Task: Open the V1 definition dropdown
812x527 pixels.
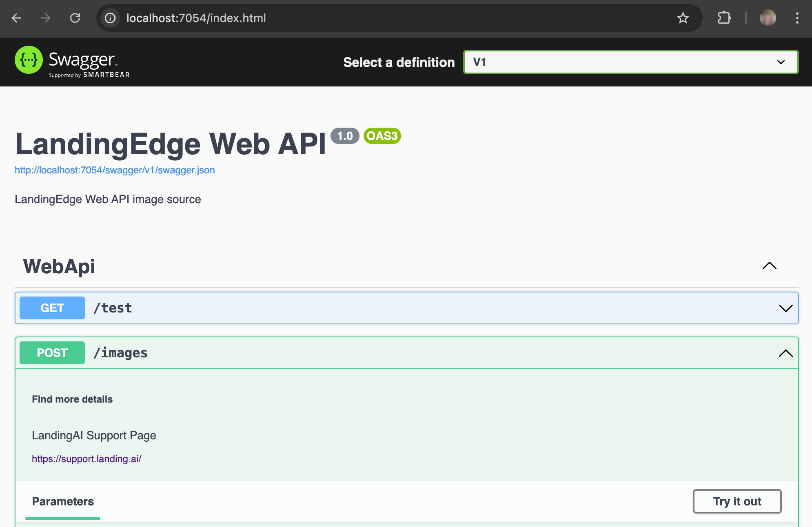Action: click(631, 62)
